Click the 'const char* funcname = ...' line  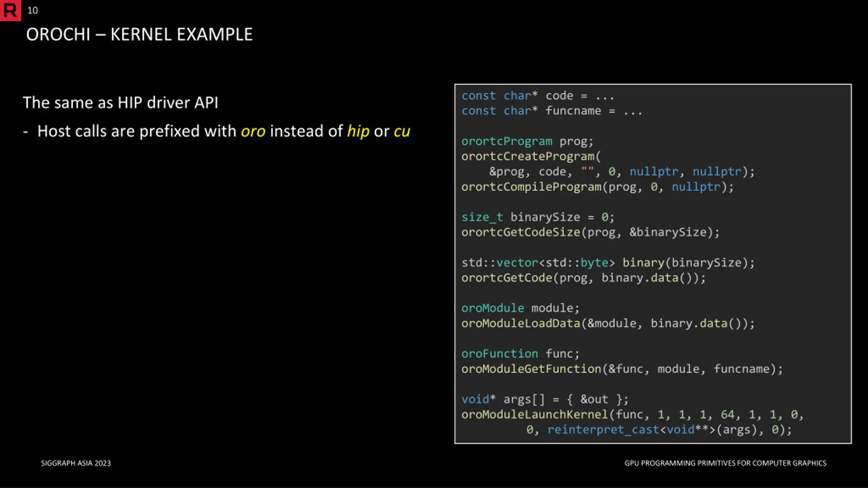point(552,111)
